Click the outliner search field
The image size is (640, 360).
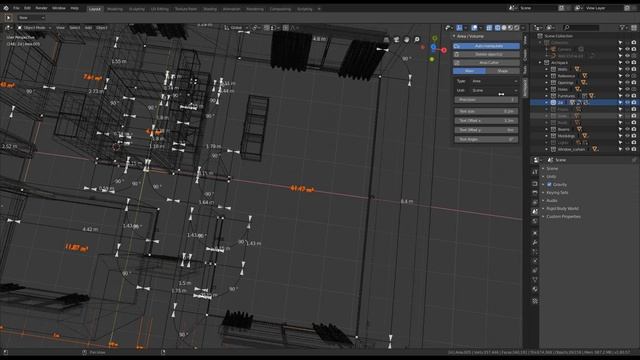point(581,27)
